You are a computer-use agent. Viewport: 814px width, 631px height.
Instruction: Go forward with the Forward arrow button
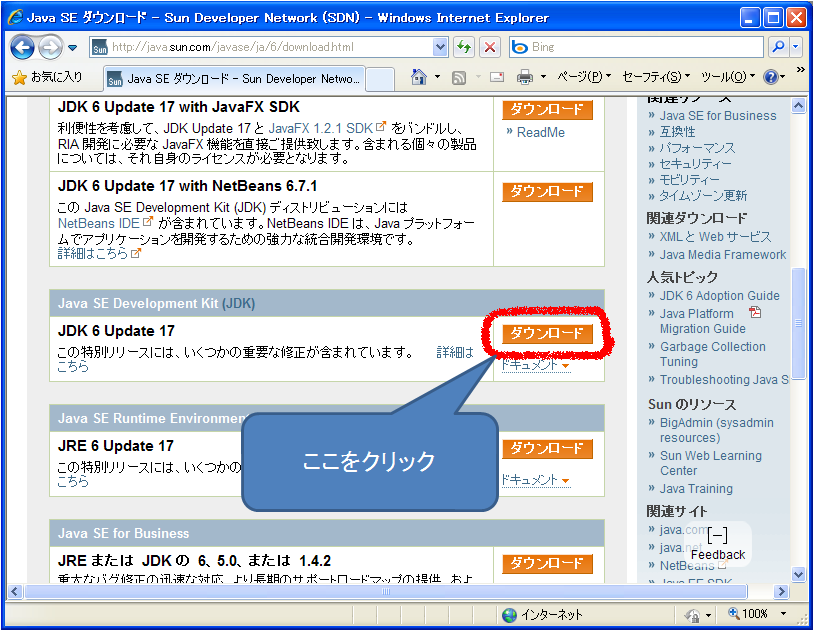click(50, 48)
